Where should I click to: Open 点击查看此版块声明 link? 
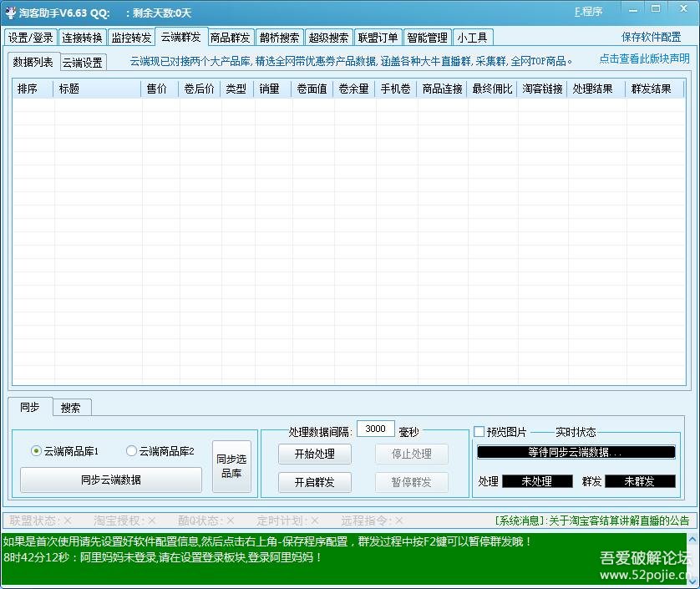pyautogui.click(x=644, y=58)
